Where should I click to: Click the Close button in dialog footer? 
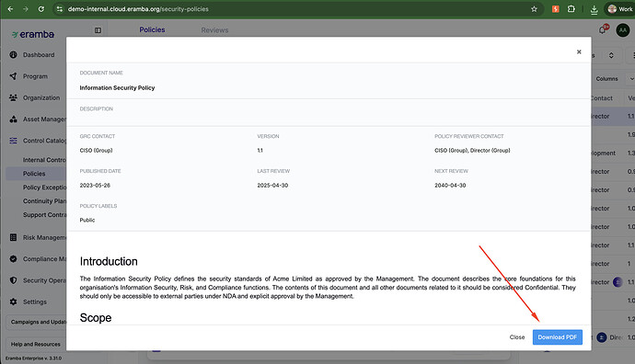(x=517, y=337)
